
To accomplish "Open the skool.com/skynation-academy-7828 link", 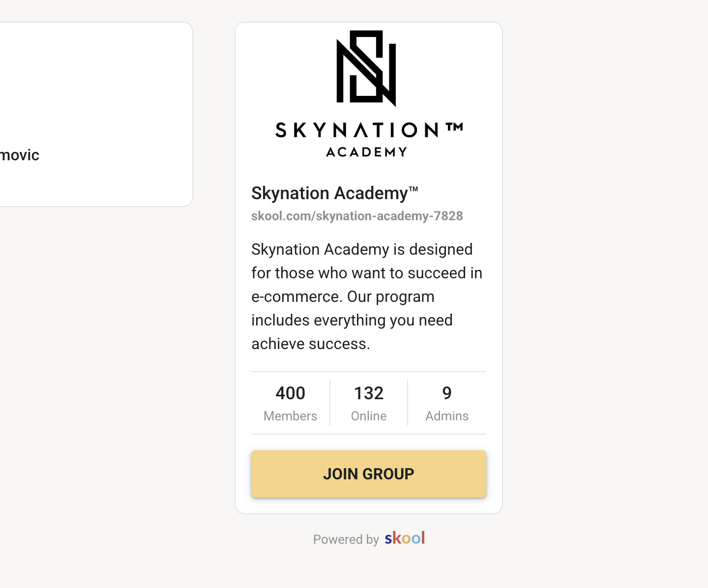I will (357, 216).
